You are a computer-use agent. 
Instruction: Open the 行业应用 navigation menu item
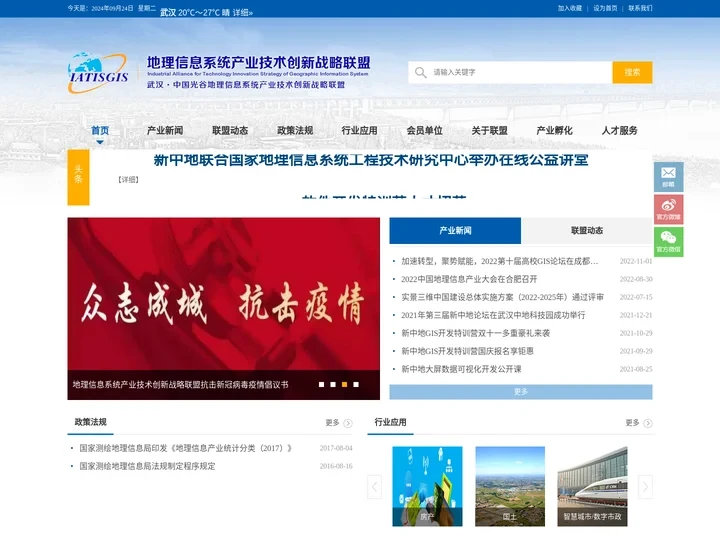coord(360,130)
